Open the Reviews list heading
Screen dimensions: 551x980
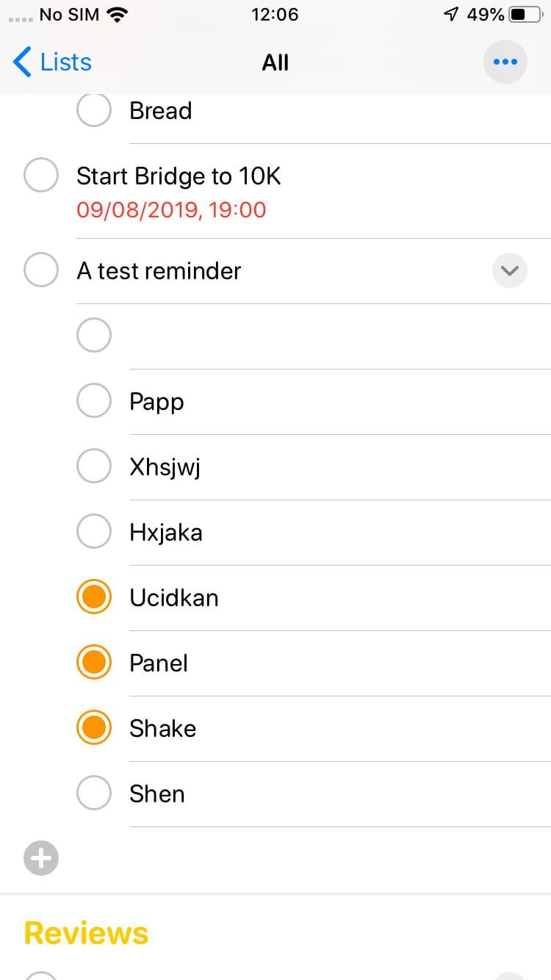pyautogui.click(x=87, y=933)
